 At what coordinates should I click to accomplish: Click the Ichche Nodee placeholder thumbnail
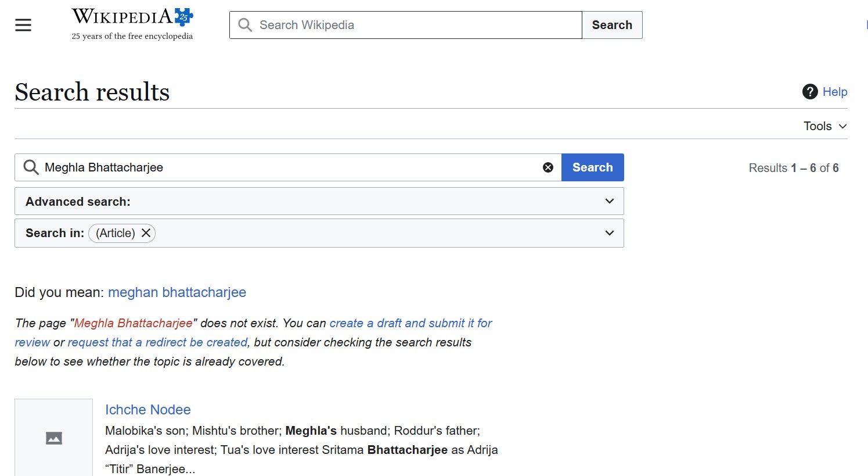[53, 438]
